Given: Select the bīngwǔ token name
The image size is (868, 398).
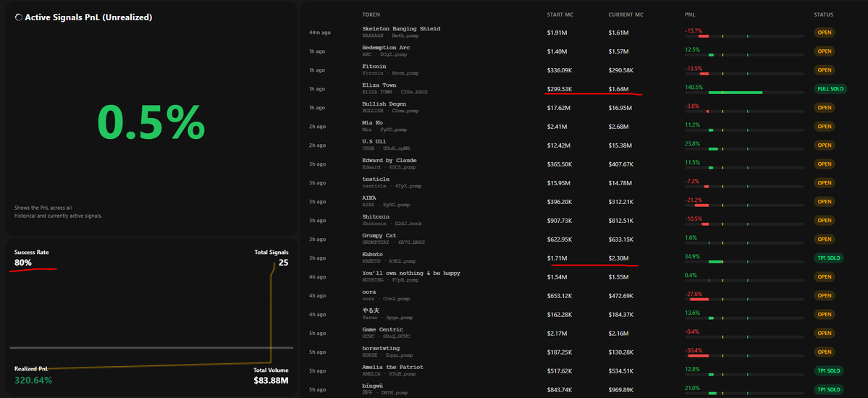Looking at the screenshot, I should (x=373, y=386).
